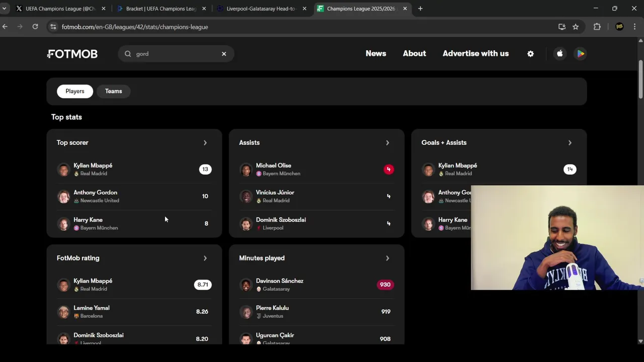Open the About page
The image size is (644, 362).
tap(414, 53)
